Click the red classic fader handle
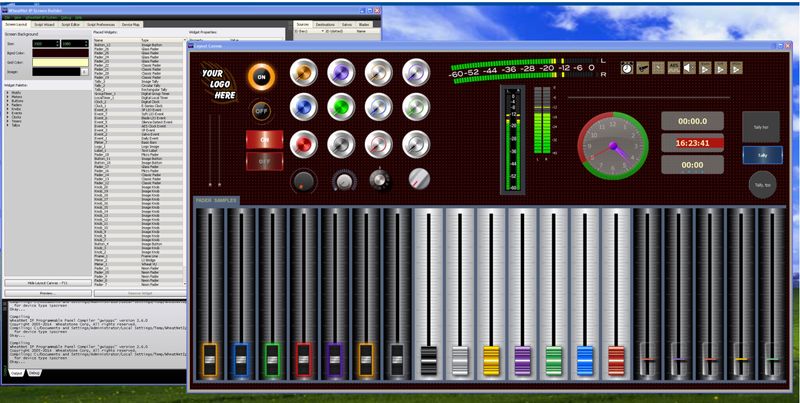 [616, 361]
